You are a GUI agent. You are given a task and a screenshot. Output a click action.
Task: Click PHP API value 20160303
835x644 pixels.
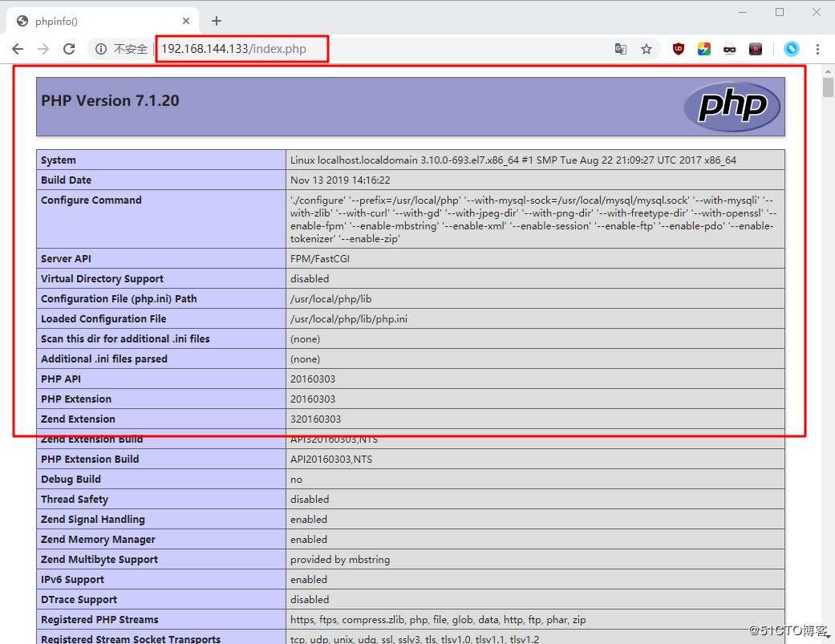pos(313,379)
